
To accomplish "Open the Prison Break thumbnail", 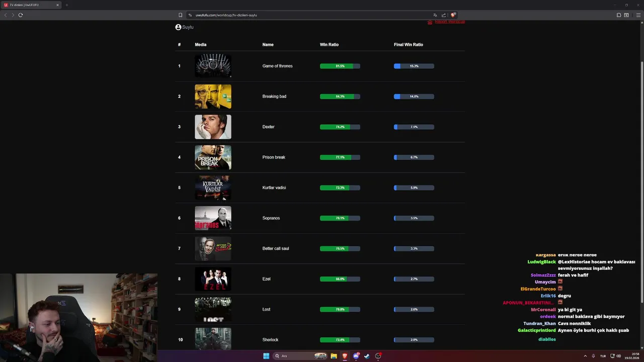I will pos(213,157).
